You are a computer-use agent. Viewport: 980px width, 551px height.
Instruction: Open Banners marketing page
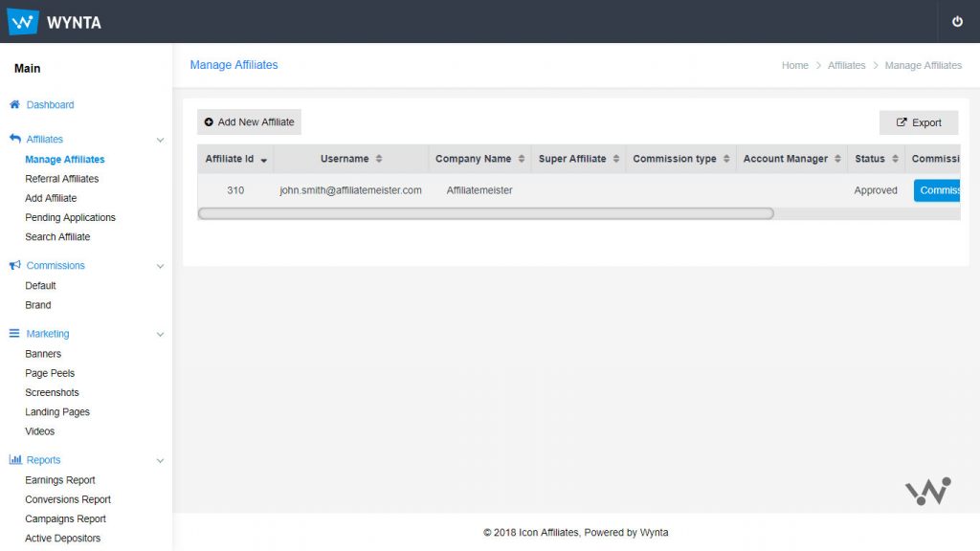[x=43, y=354]
